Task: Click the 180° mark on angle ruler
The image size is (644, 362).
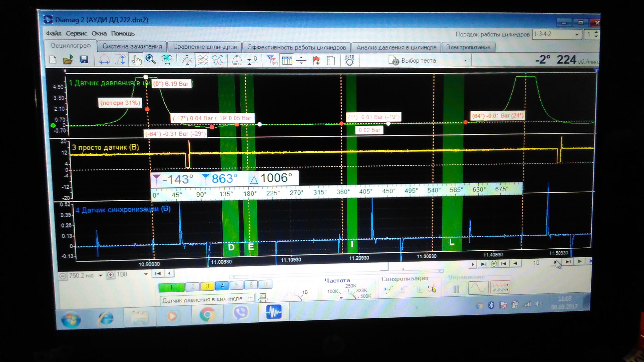Action: (250, 194)
